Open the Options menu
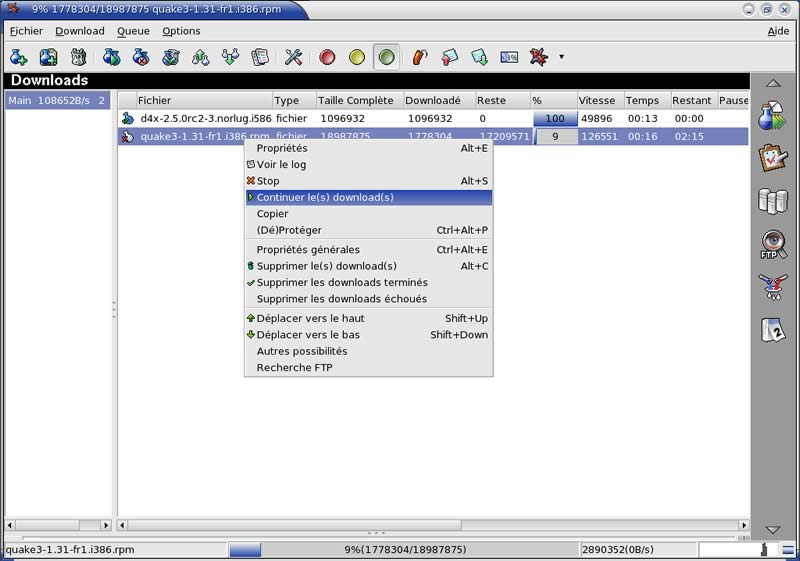Image resolution: width=800 pixels, height=561 pixels. coord(181,31)
